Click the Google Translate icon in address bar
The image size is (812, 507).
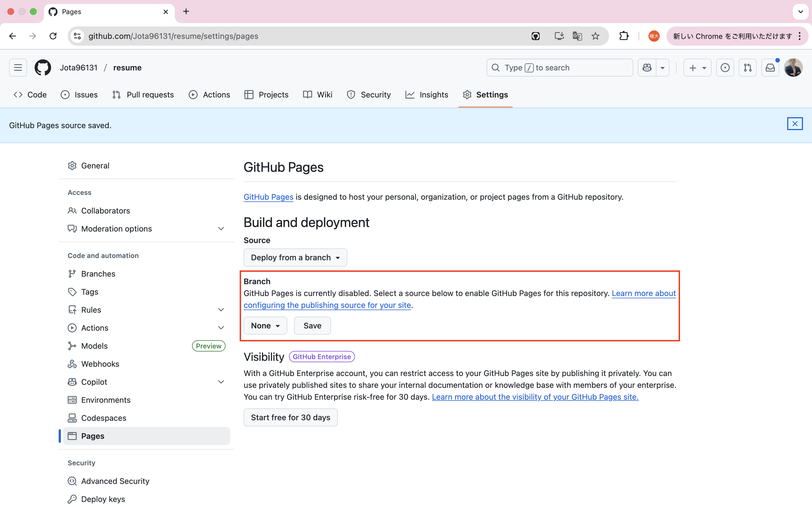click(x=577, y=36)
